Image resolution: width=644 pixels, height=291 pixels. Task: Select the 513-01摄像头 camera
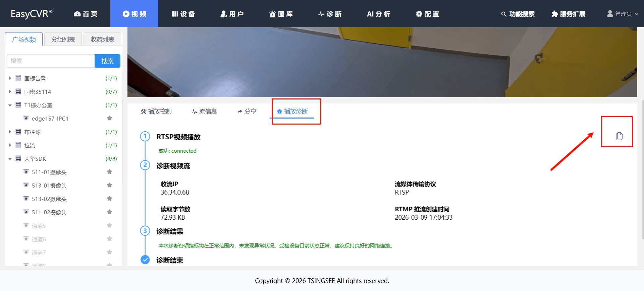49,186
